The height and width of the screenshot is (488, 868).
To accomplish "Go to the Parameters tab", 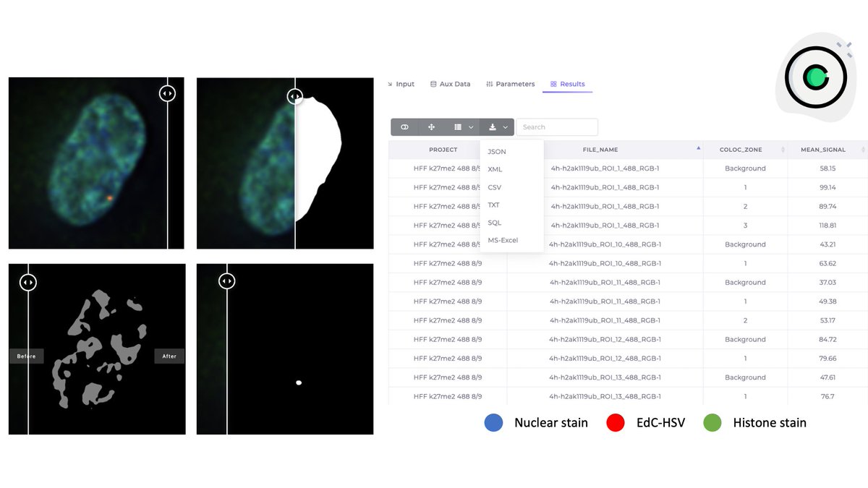I will coord(510,84).
